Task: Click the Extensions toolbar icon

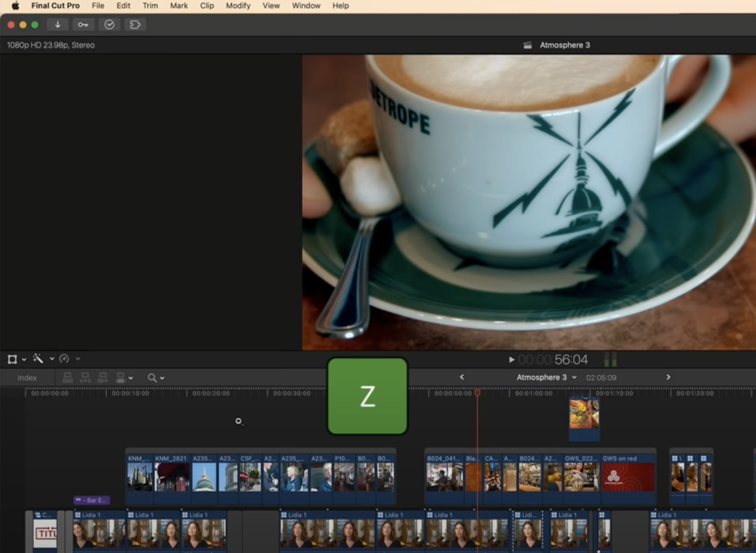Action: pyautogui.click(x=135, y=25)
